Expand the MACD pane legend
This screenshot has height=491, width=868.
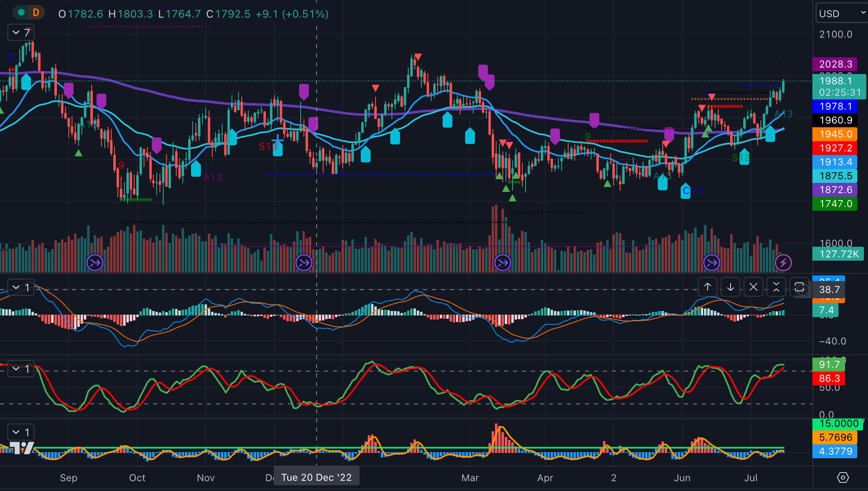point(20,288)
